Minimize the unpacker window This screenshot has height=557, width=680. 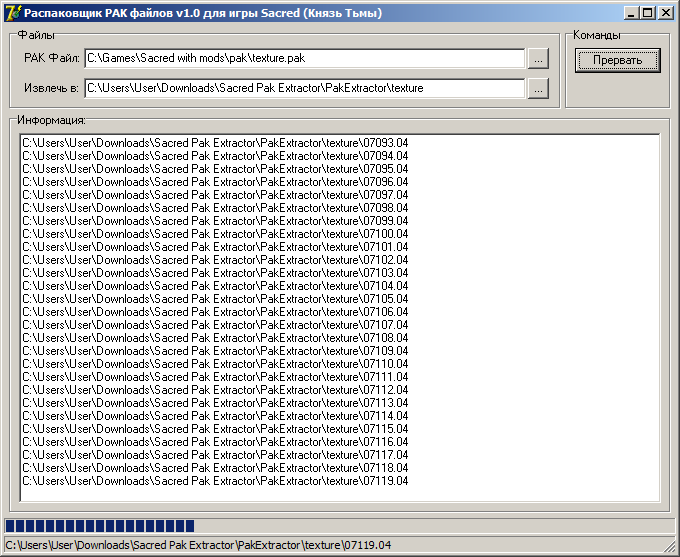point(631,13)
